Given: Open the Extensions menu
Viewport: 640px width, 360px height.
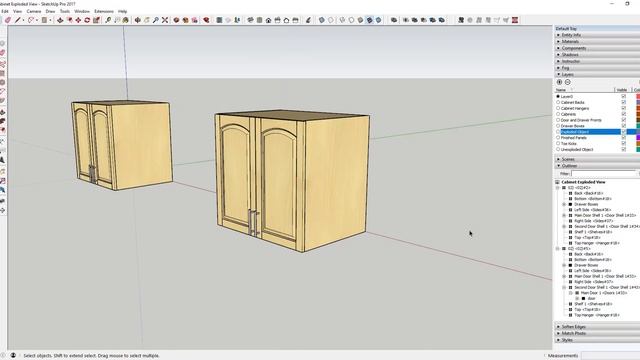Looking at the screenshot, I should [104, 11].
